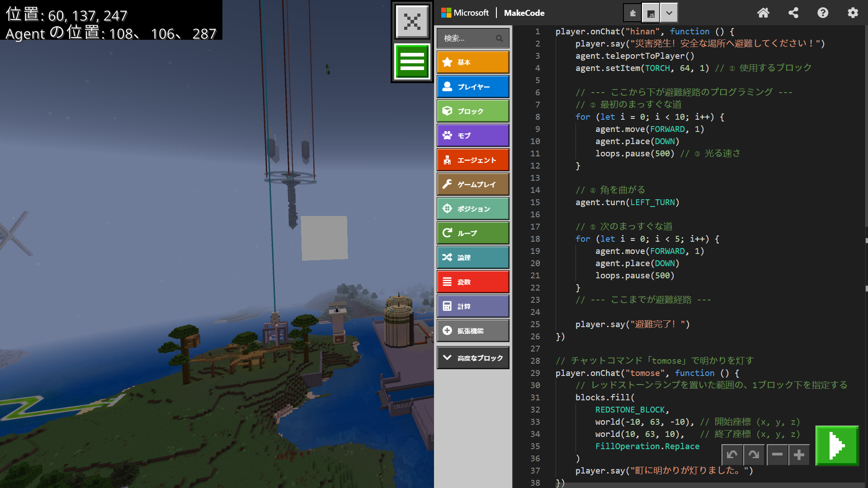The width and height of the screenshot is (868, 488).
Task: Open the 変数 toolbox category
Action: [473, 282]
